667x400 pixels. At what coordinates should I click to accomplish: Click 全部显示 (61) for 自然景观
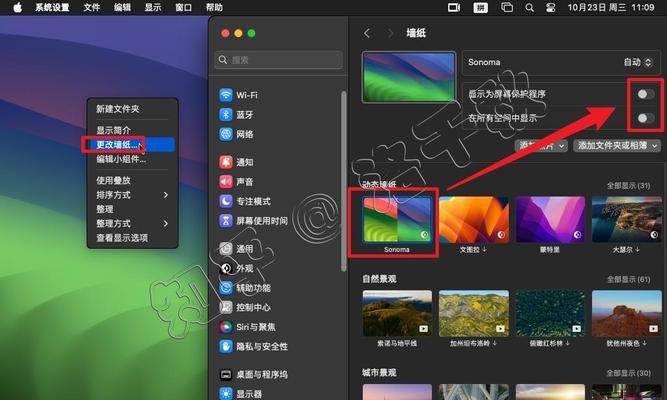pyautogui.click(x=628, y=279)
